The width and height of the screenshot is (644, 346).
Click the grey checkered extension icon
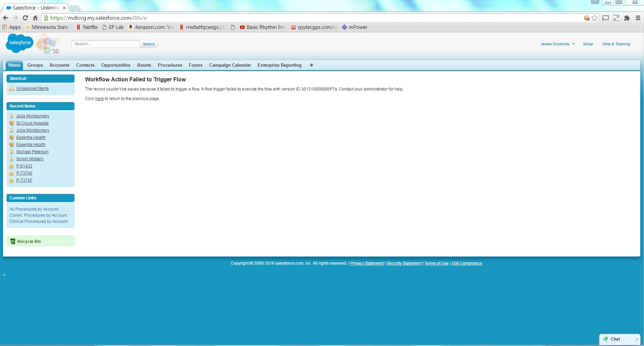(x=616, y=18)
